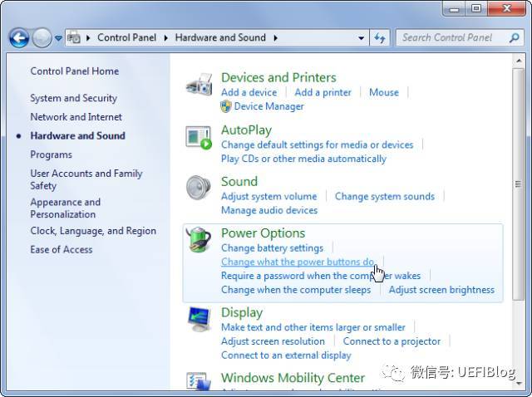
Task: Go to Control Panel Home
Action: click(75, 71)
